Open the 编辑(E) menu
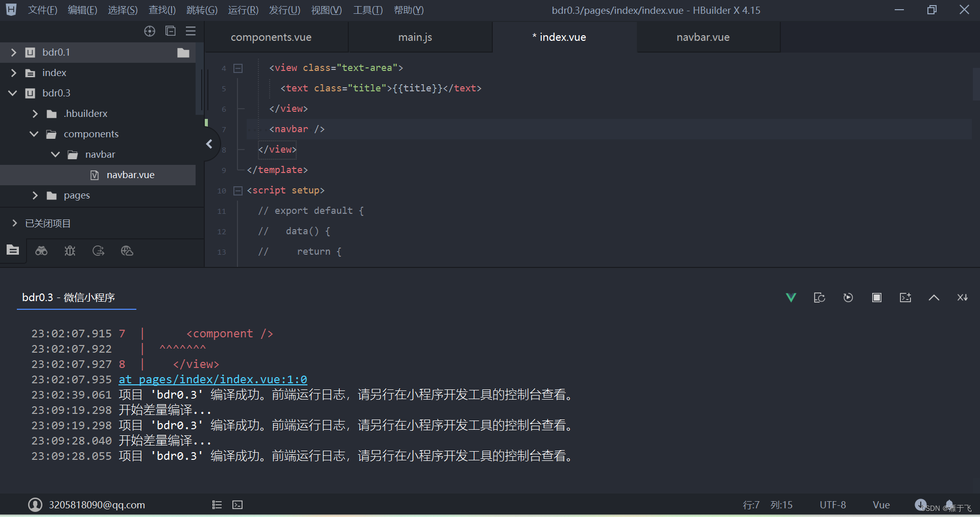980x517 pixels. pos(82,10)
